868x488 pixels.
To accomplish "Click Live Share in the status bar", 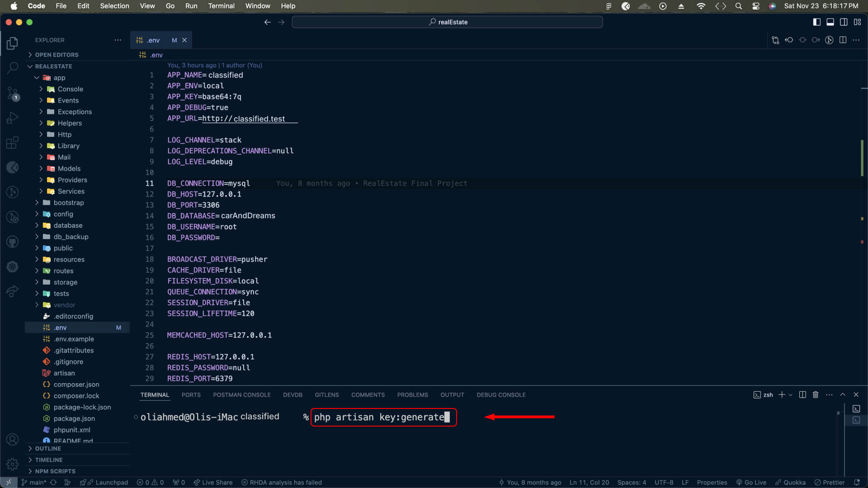I will (x=213, y=482).
